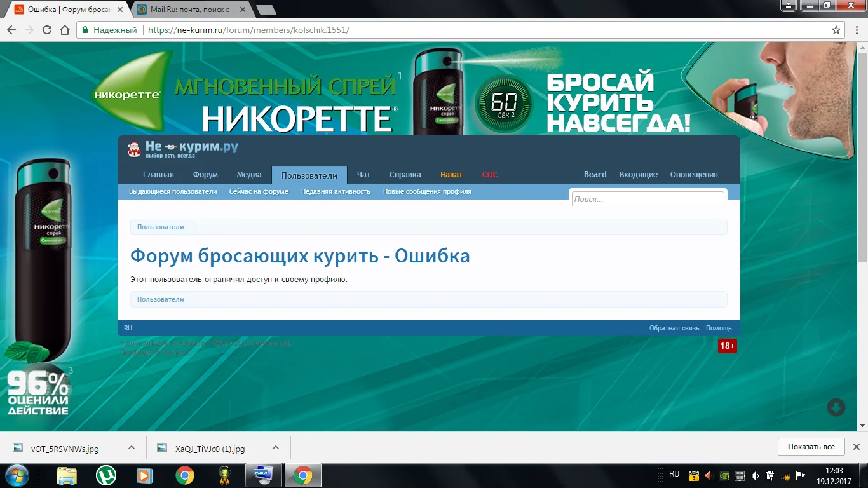
Task: Open the Чат navigation tab
Action: coord(363,175)
